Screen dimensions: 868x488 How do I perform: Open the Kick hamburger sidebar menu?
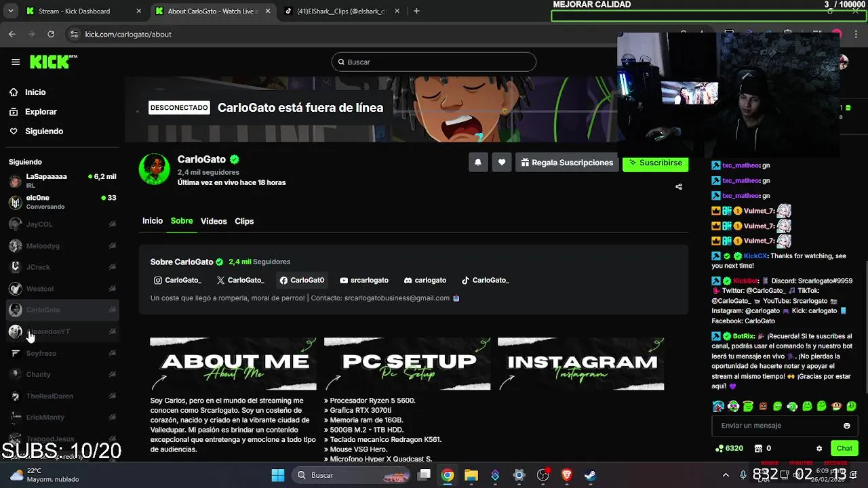coord(16,62)
